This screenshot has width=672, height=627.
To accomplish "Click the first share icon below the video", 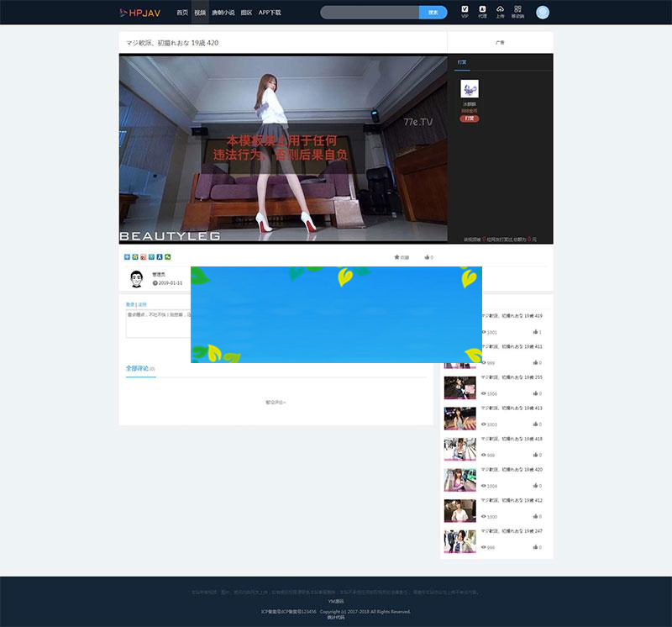I will [127, 256].
